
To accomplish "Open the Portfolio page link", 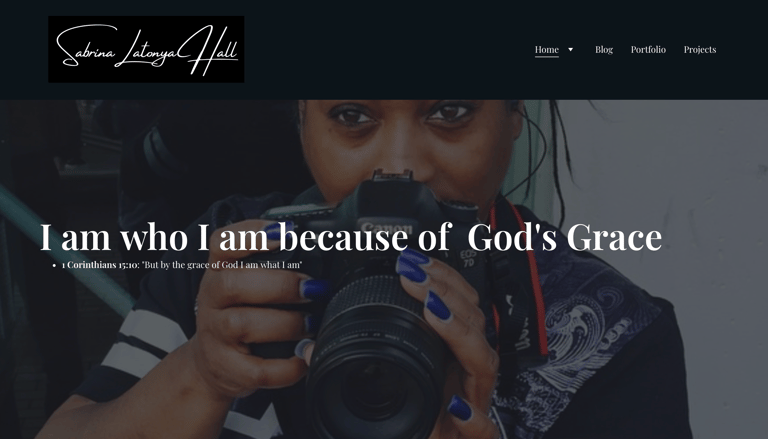I will tap(648, 49).
